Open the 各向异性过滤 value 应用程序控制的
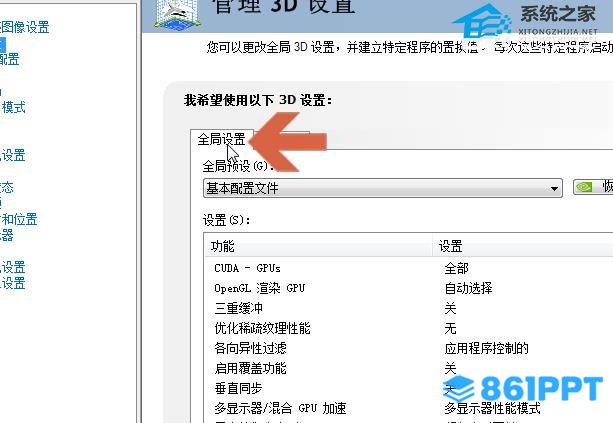 (x=486, y=348)
